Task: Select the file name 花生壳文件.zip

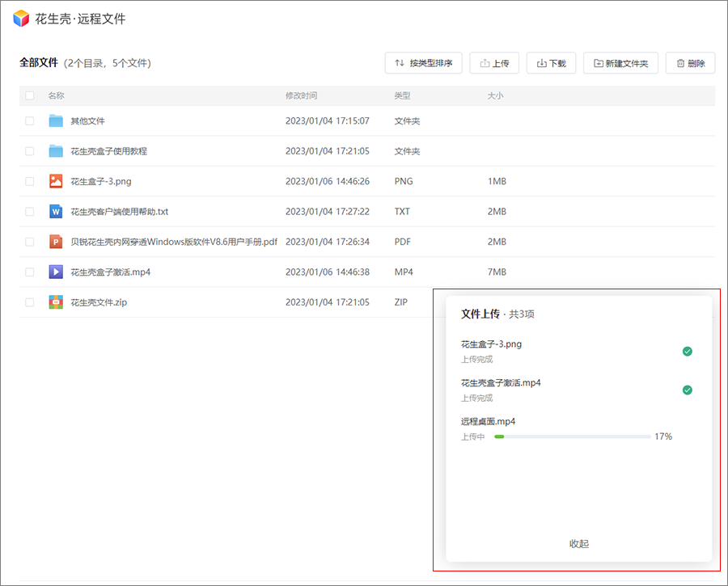Action: pyautogui.click(x=99, y=302)
